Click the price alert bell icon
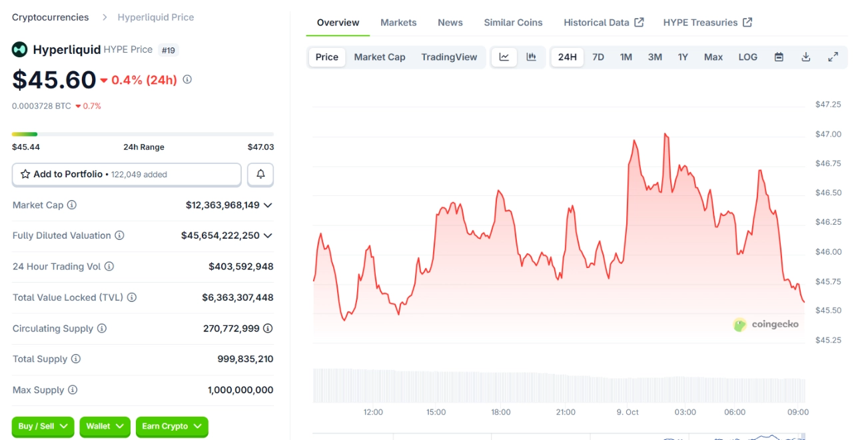868x440 pixels. pyautogui.click(x=260, y=174)
